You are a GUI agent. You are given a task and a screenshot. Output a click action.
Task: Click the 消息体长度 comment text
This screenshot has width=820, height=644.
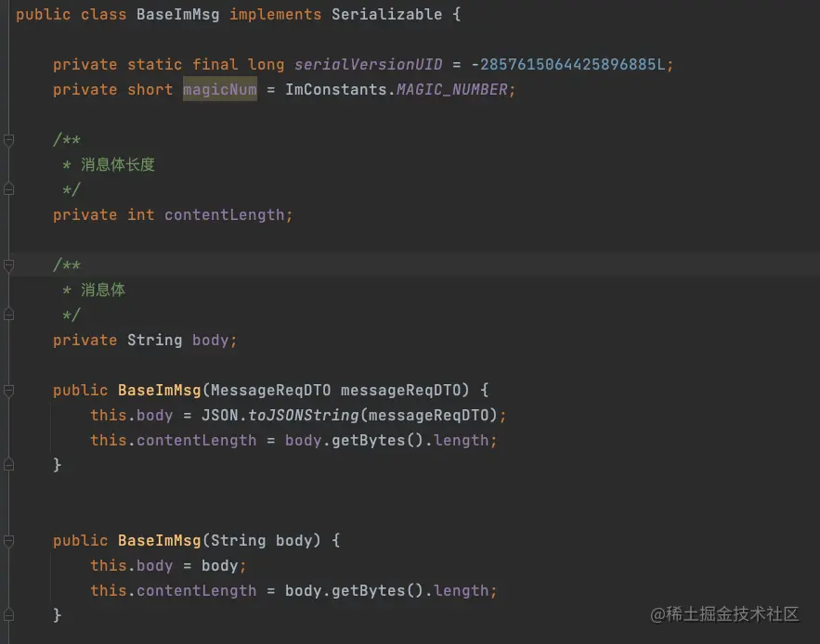118,164
